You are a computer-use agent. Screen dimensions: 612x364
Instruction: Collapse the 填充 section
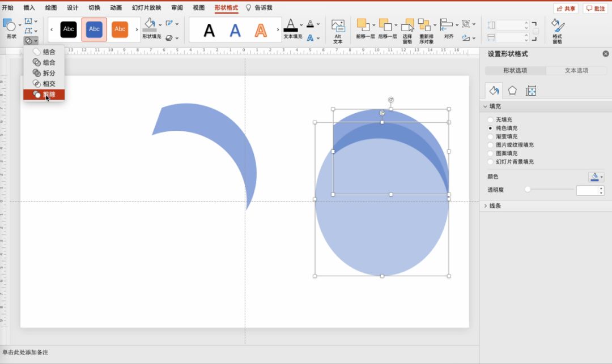click(x=495, y=106)
